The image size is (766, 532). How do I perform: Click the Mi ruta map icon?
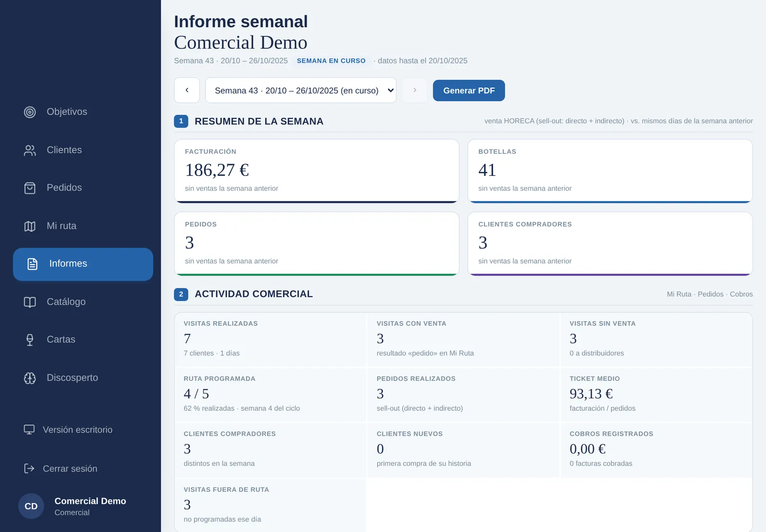(x=30, y=226)
